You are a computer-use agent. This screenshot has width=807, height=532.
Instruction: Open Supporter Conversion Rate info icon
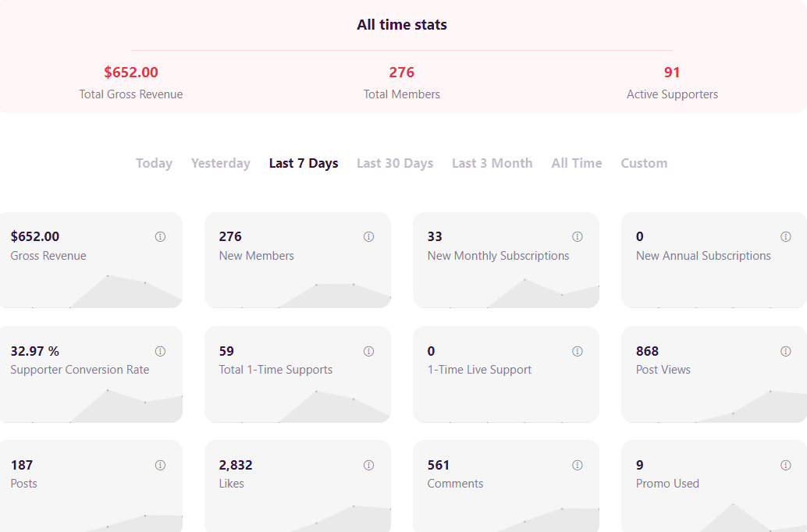coord(160,351)
